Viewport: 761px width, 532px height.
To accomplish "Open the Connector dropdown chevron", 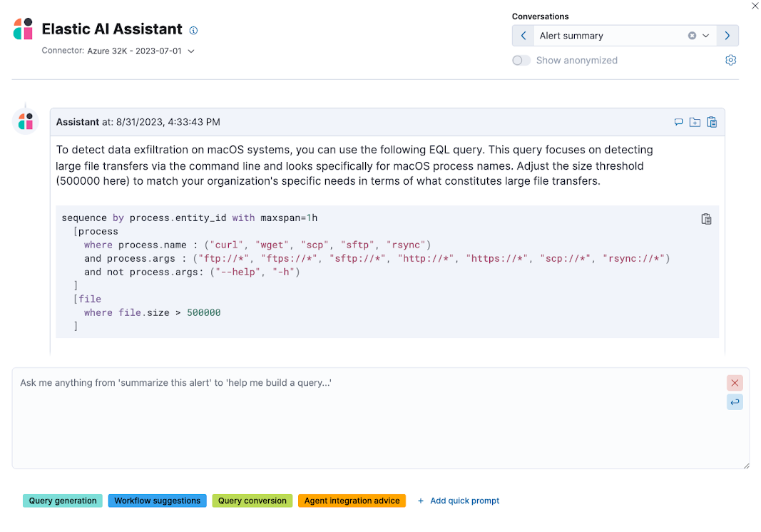I will tap(191, 51).
